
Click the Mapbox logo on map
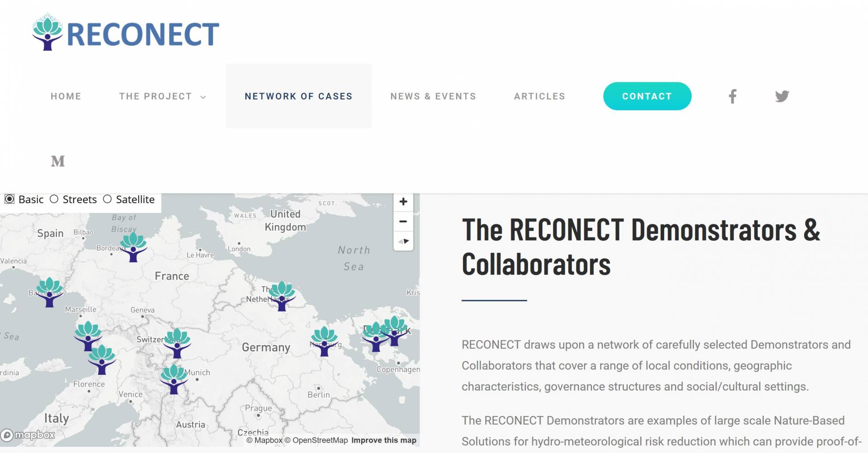(28, 435)
